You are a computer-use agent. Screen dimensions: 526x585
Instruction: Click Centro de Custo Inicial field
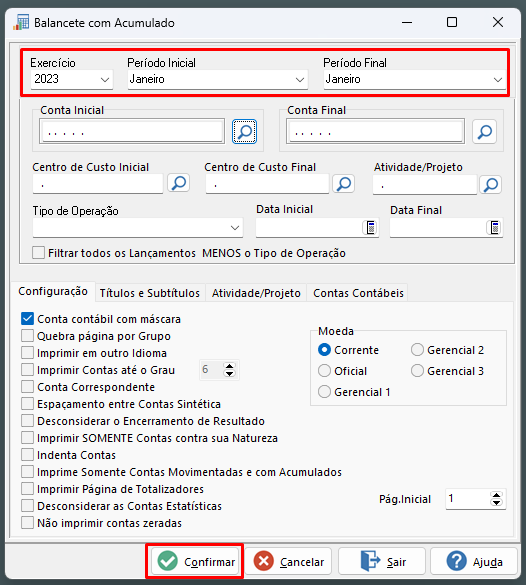tap(98, 184)
